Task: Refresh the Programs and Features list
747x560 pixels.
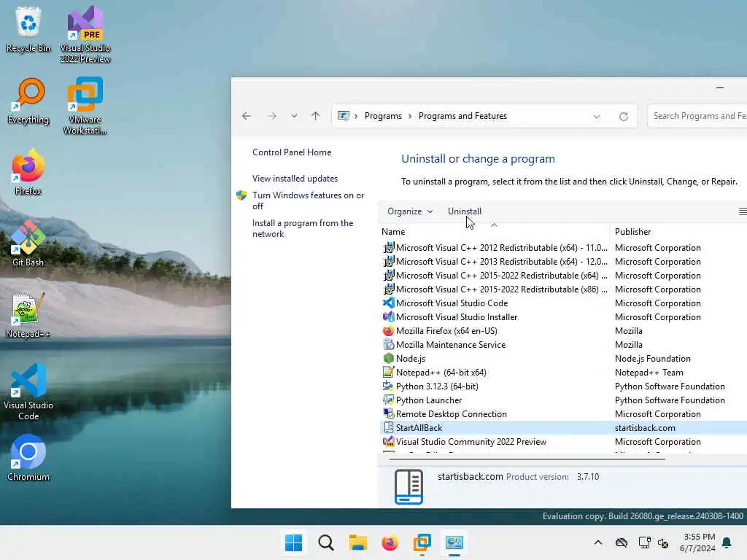Action: 623,116
